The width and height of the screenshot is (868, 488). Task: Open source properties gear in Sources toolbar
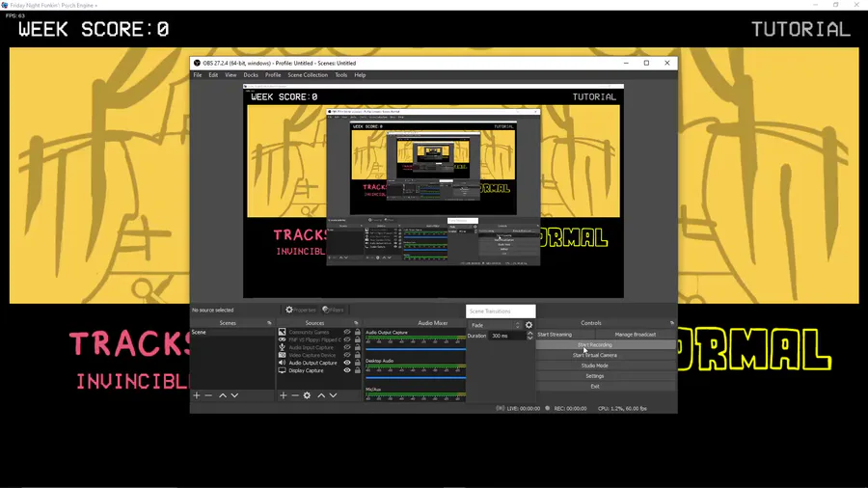(308, 395)
